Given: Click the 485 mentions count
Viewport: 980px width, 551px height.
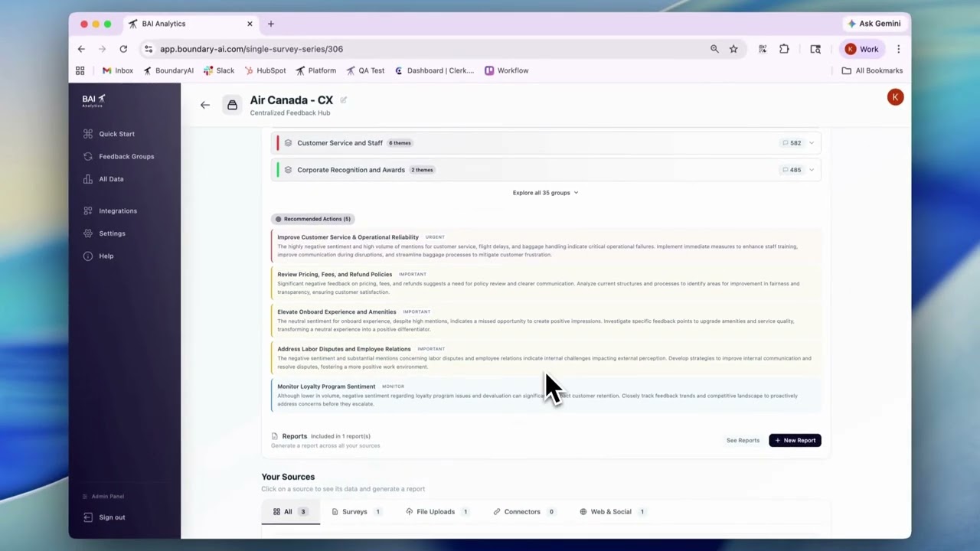Looking at the screenshot, I should (x=792, y=170).
